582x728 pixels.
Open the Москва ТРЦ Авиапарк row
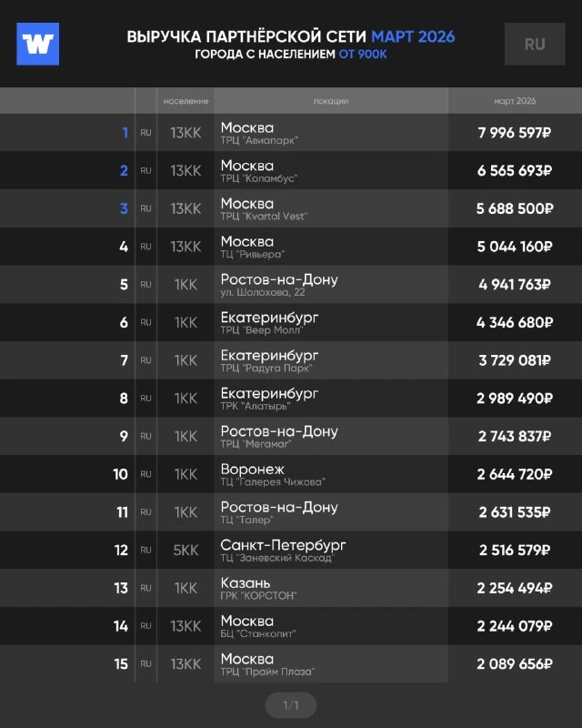coord(291,133)
